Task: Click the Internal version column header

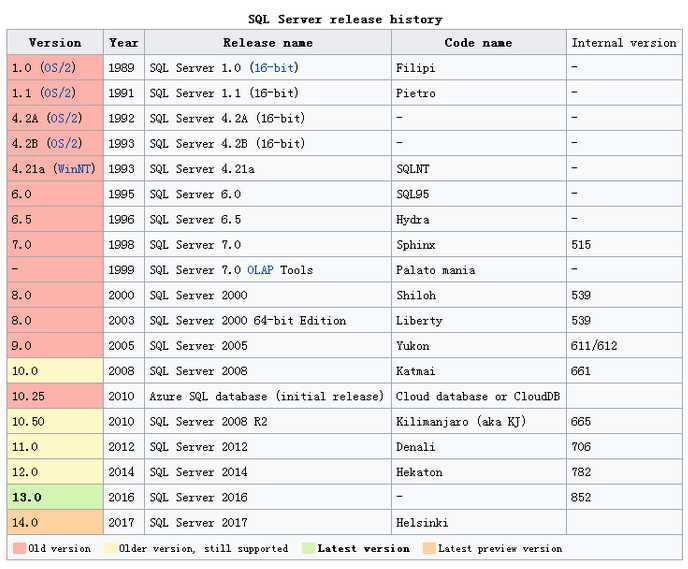Action: click(x=624, y=43)
